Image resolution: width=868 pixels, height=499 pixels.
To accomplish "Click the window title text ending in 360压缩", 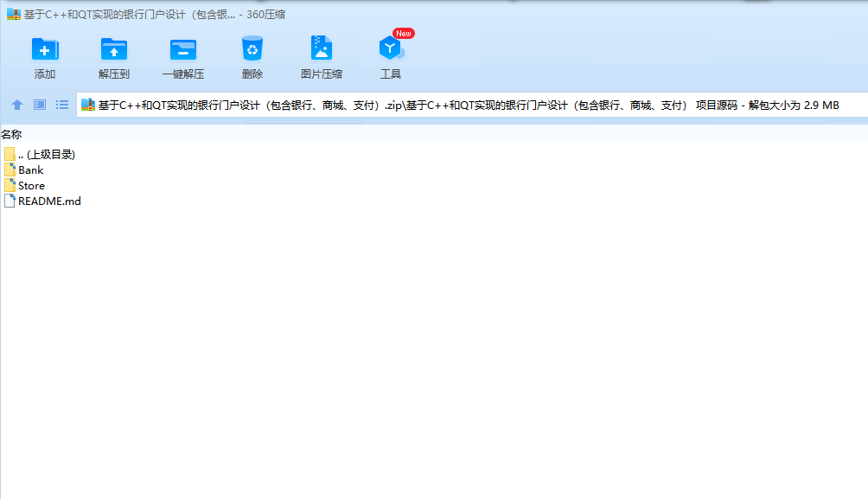I will point(155,15).
